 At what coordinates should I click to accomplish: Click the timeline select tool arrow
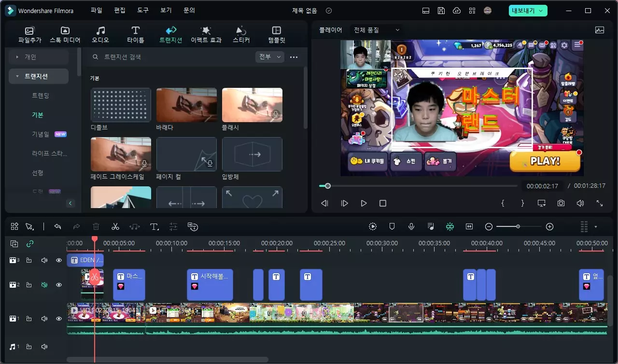tap(29, 226)
